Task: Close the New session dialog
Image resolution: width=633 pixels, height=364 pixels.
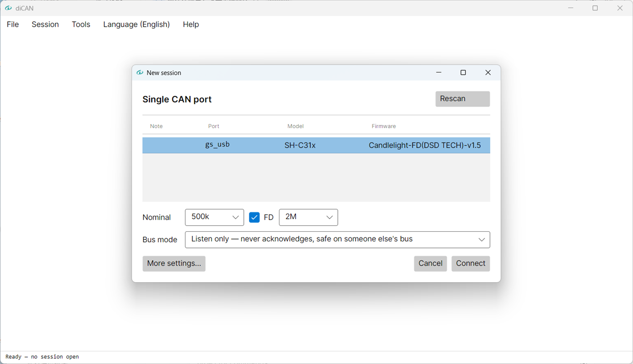Action: coord(488,73)
